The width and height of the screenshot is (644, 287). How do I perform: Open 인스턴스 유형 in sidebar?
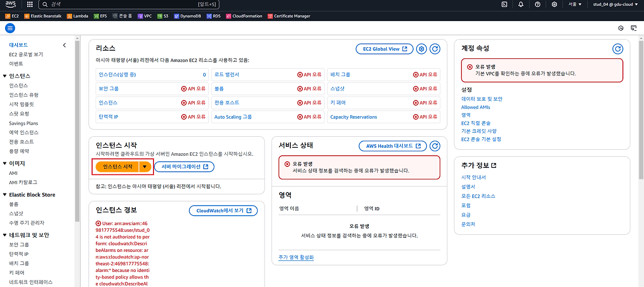point(24,95)
